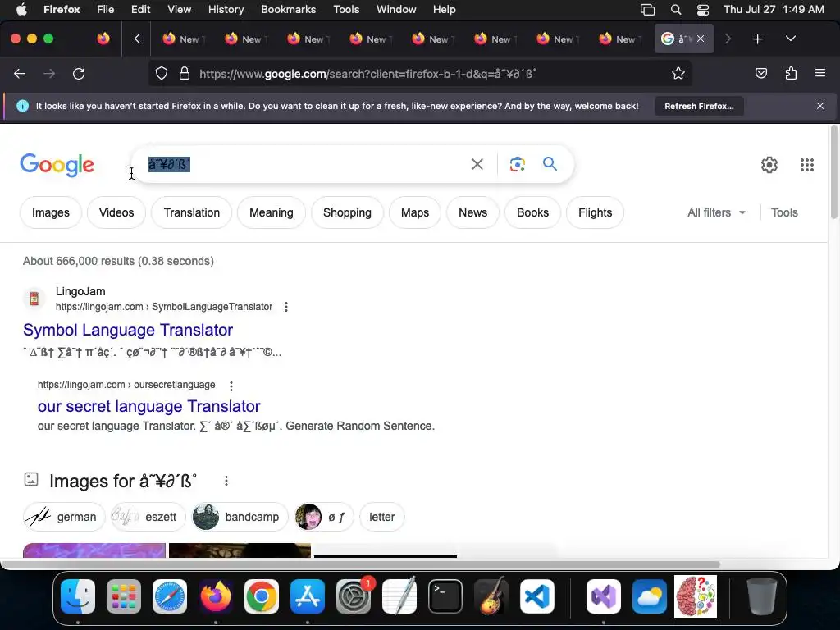The width and height of the screenshot is (840, 630).
Task: Open Launchpad from the Dock
Action: point(124,596)
